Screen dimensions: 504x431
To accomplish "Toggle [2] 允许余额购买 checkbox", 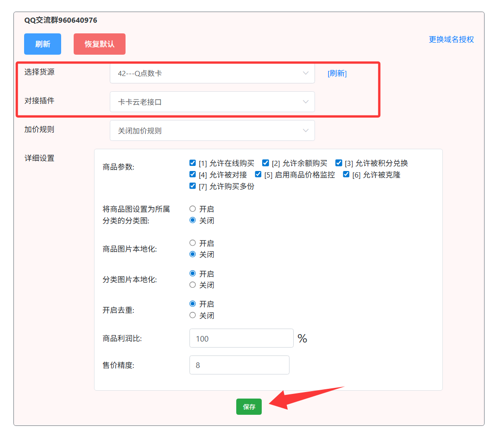I will click(265, 163).
